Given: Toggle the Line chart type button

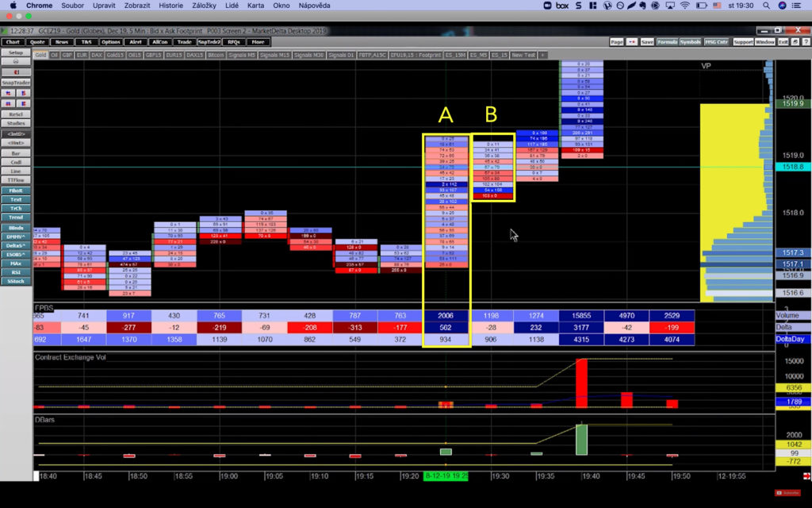Looking at the screenshot, I should pos(16,171).
